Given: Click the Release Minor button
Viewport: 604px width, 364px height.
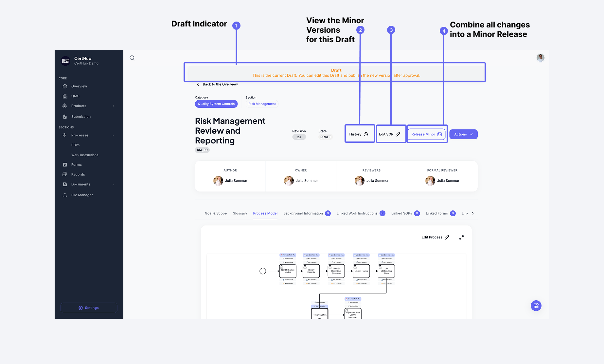Looking at the screenshot, I should click(426, 134).
